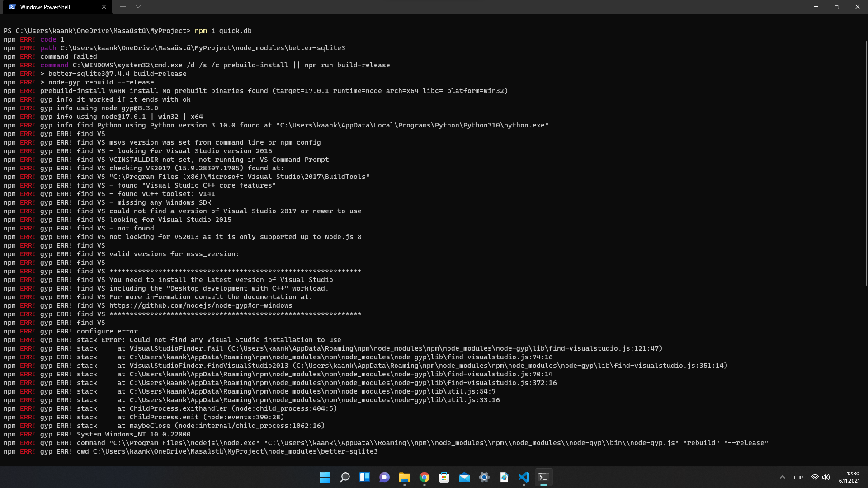Select the Windows PowerShell tab

tap(50, 7)
